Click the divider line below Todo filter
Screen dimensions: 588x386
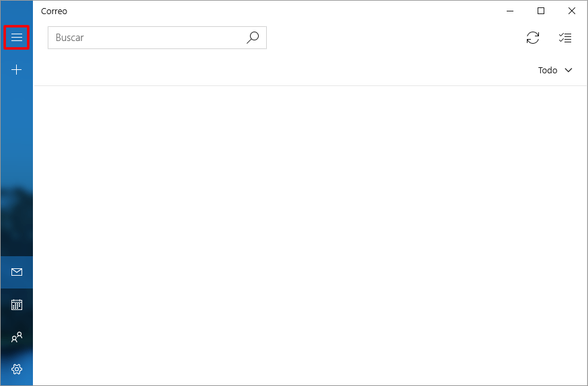tap(310, 85)
